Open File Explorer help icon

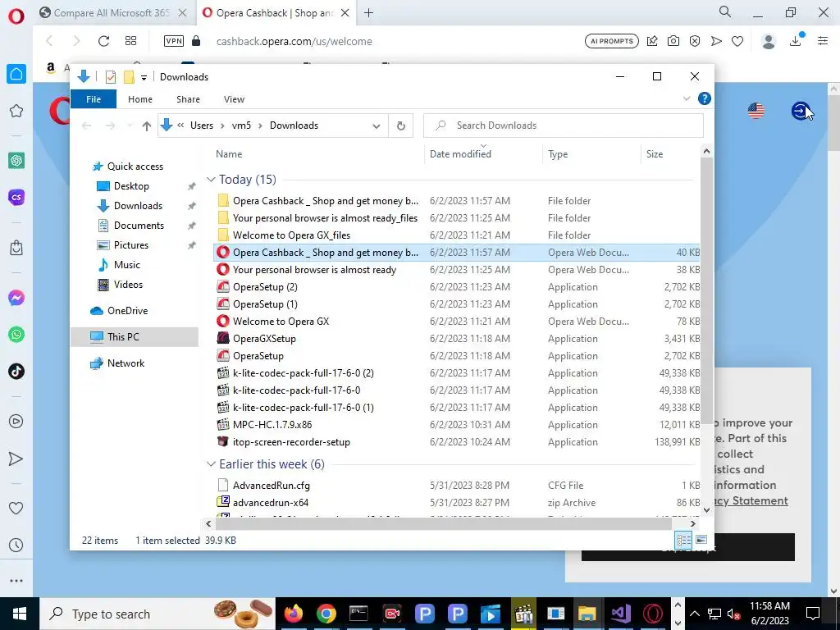[705, 98]
